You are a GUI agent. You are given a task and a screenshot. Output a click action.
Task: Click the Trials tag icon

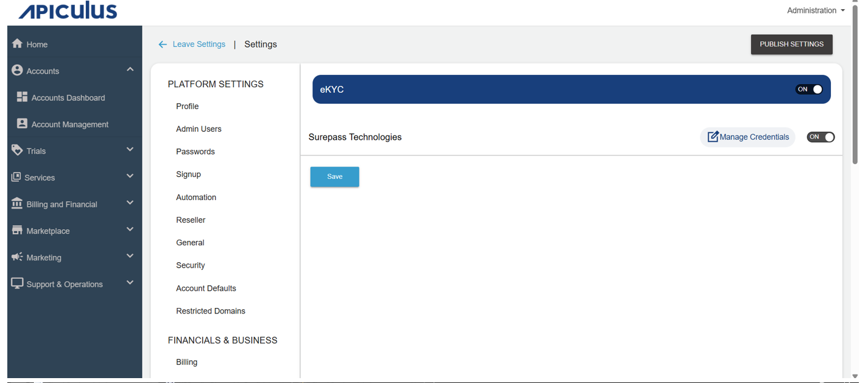point(17,150)
